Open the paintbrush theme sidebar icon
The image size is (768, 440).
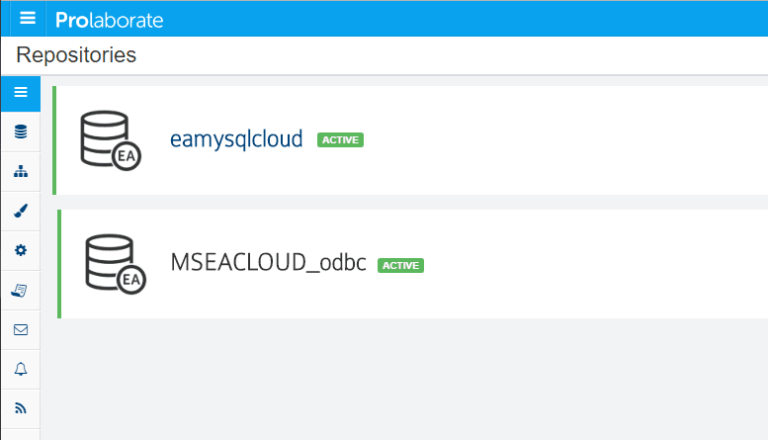click(21, 211)
